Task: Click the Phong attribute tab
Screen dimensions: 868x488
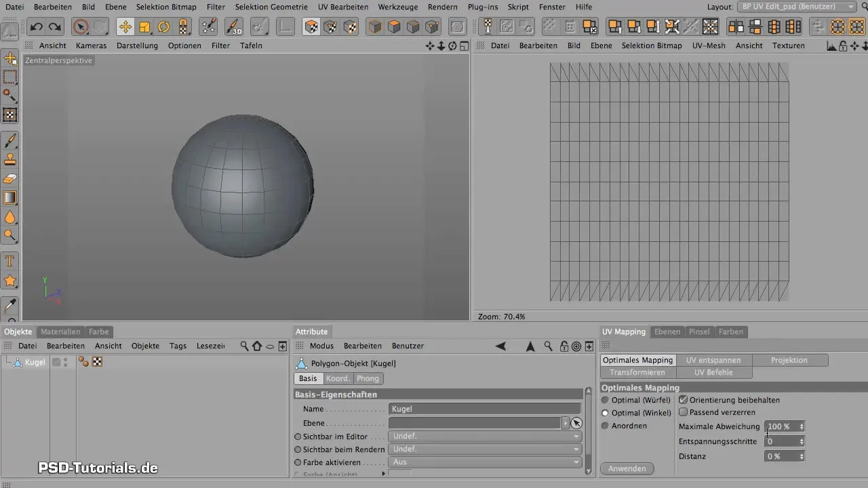Action: click(x=368, y=378)
